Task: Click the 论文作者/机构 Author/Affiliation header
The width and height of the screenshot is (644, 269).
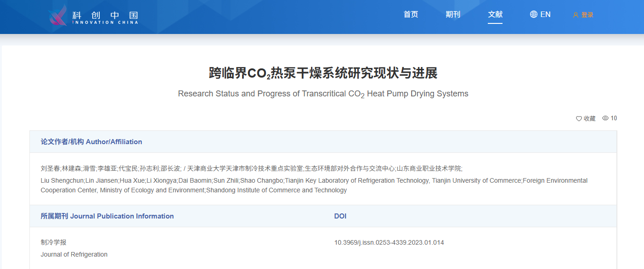Action: point(91,142)
